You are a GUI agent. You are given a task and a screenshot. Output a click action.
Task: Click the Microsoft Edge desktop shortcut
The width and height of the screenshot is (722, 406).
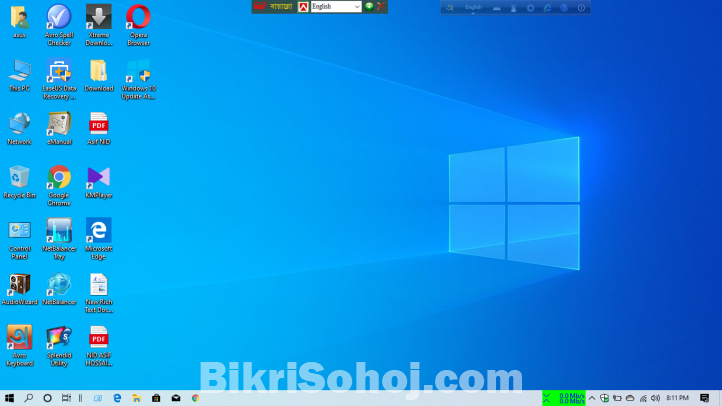(99, 231)
